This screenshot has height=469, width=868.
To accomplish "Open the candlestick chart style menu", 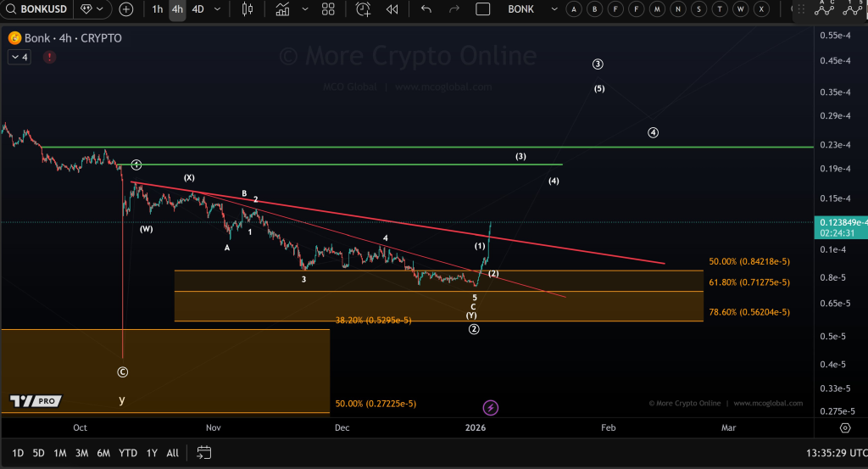I will pyautogui.click(x=248, y=8).
